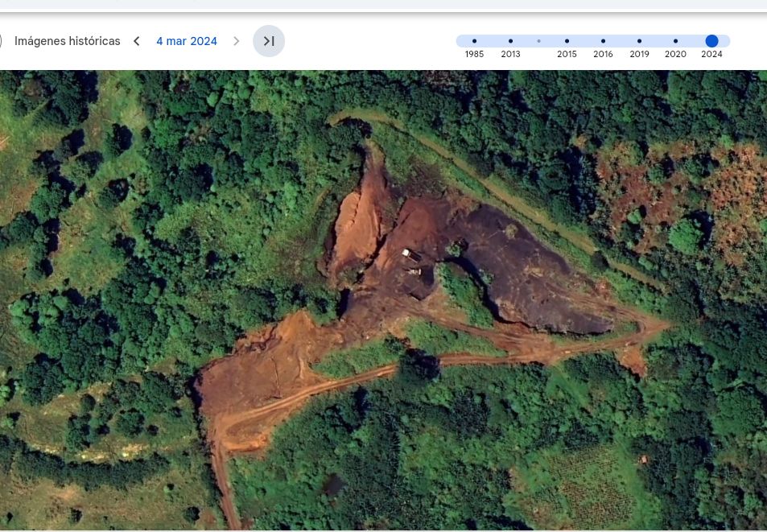Click the previous imagery date chevron

tap(136, 40)
